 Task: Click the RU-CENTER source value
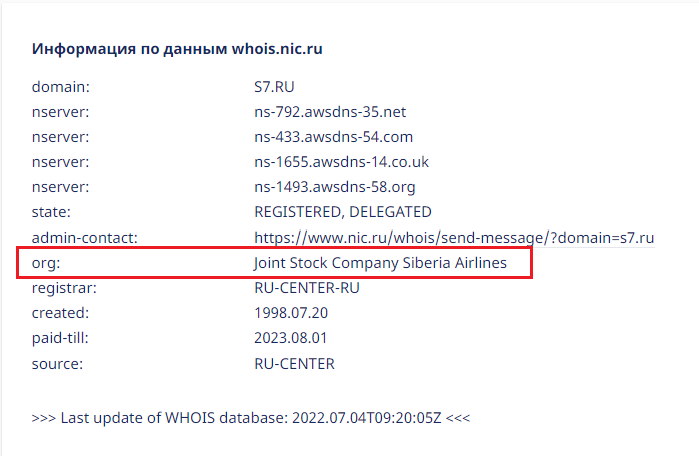295,363
